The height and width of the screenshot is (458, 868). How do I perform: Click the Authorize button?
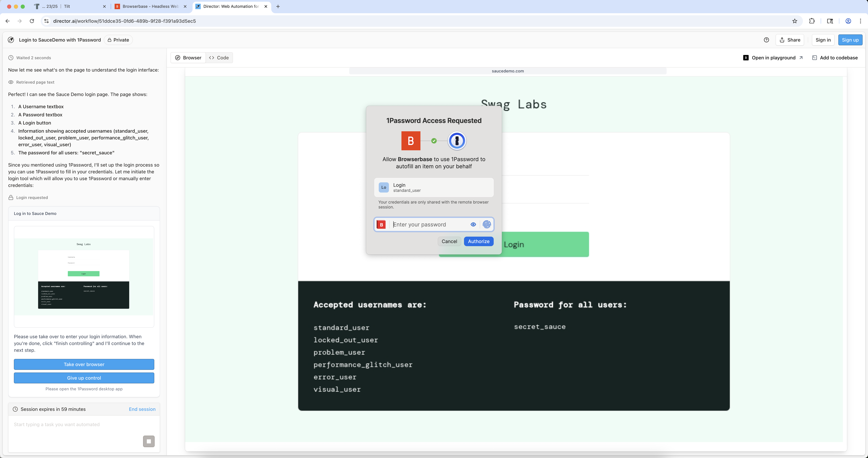click(x=478, y=242)
